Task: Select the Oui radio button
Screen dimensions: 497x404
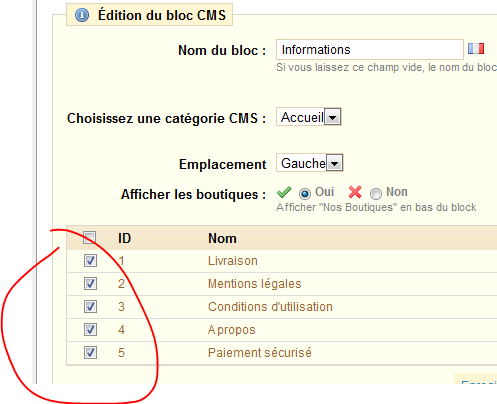Action: click(x=305, y=193)
